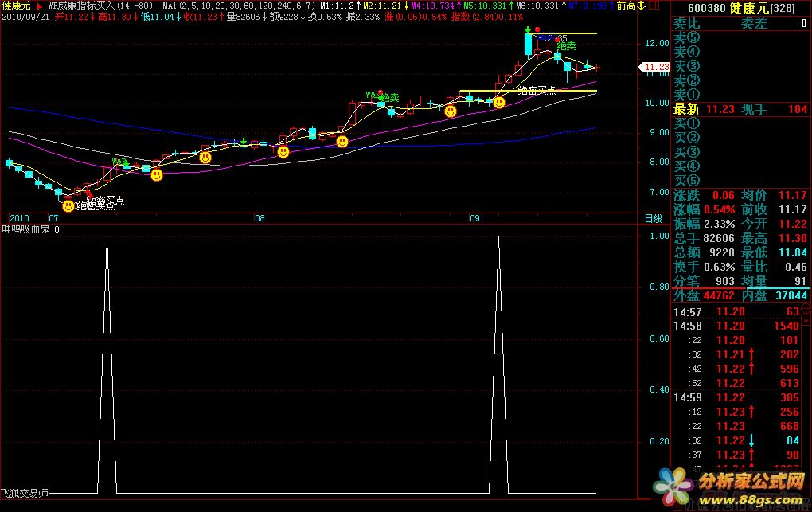The height and width of the screenshot is (512, 812).
Task: Click the 哇呜吸血鬼 indicator name
Action: pyautogui.click(x=26, y=229)
